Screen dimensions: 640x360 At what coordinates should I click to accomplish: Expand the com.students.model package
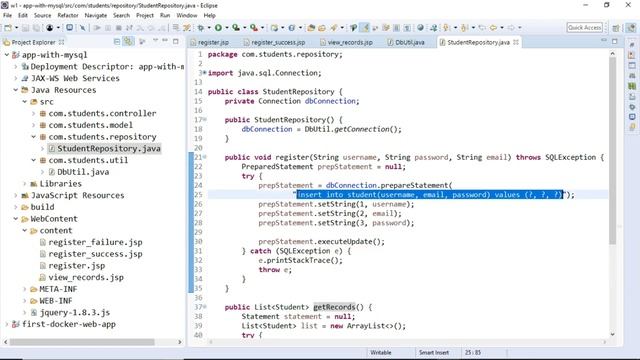pyautogui.click(x=33, y=125)
